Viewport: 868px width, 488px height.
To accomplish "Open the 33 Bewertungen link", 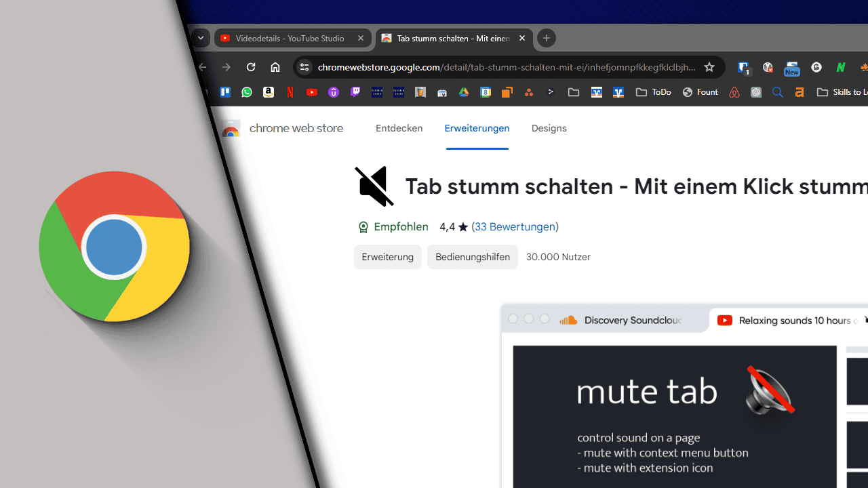I will 515,227.
